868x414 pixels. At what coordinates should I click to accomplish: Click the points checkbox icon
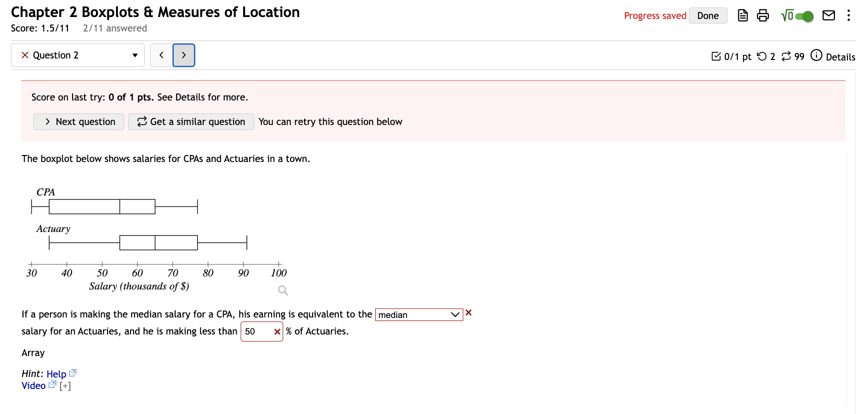(x=716, y=56)
